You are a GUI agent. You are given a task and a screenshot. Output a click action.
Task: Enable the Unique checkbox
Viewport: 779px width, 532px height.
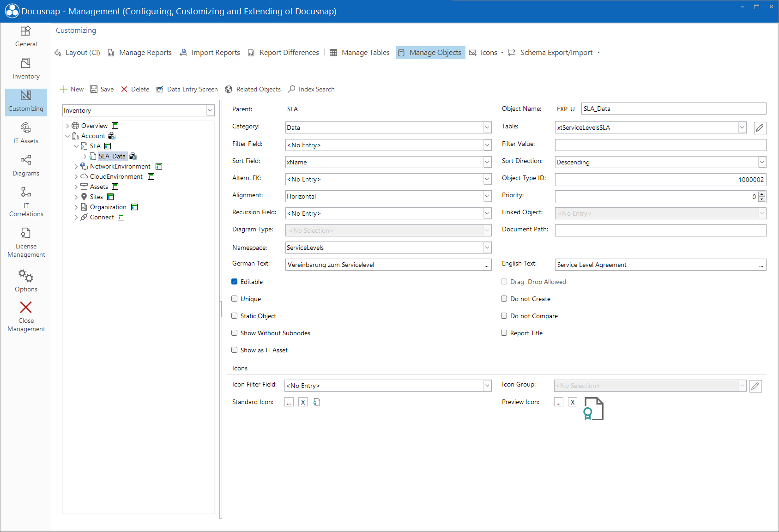pos(235,299)
